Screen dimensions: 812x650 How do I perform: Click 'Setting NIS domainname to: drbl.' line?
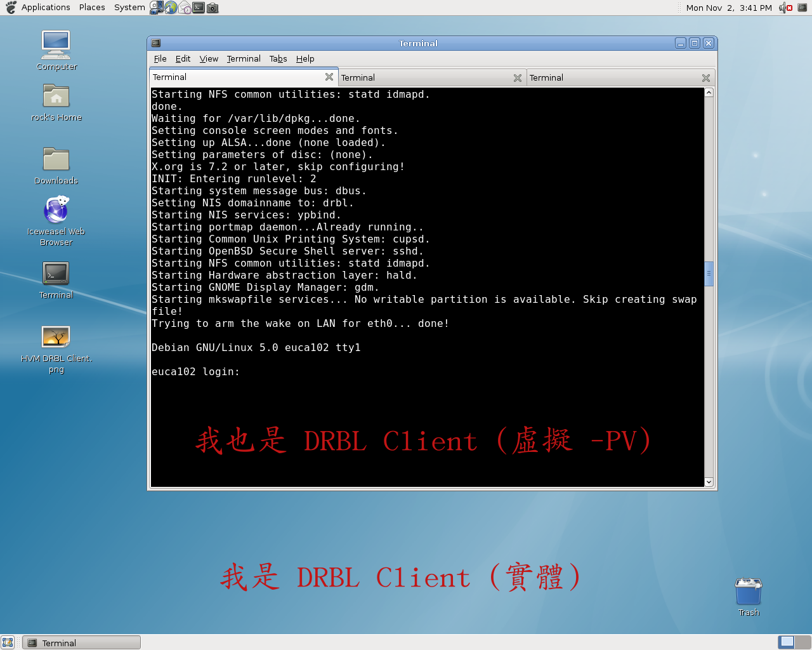pos(253,203)
